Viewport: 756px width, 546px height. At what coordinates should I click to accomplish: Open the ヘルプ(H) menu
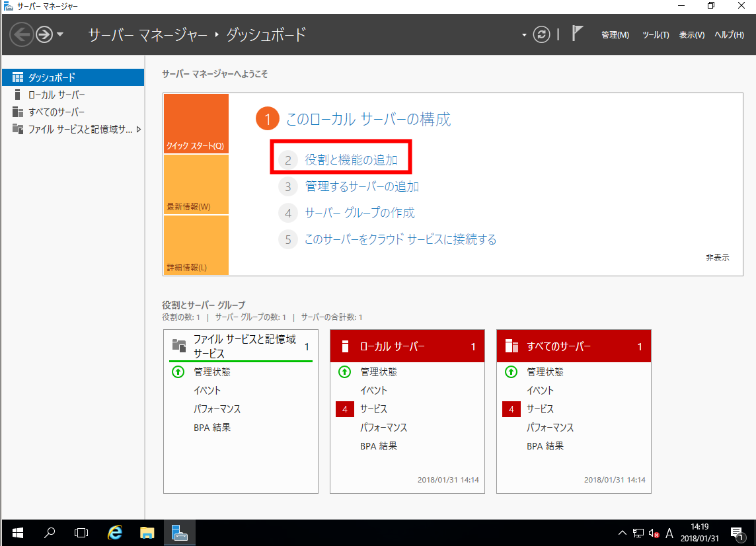point(729,35)
